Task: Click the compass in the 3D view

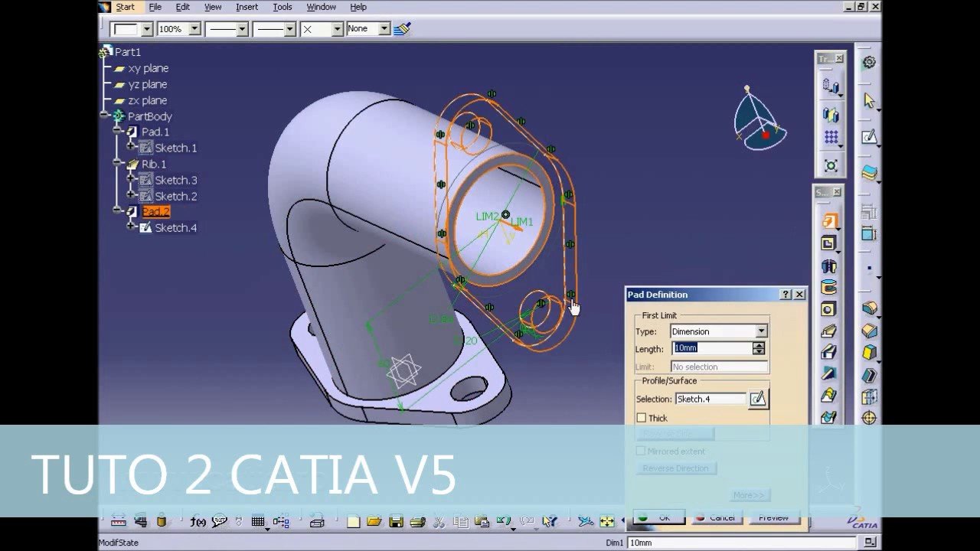Action: (x=759, y=119)
